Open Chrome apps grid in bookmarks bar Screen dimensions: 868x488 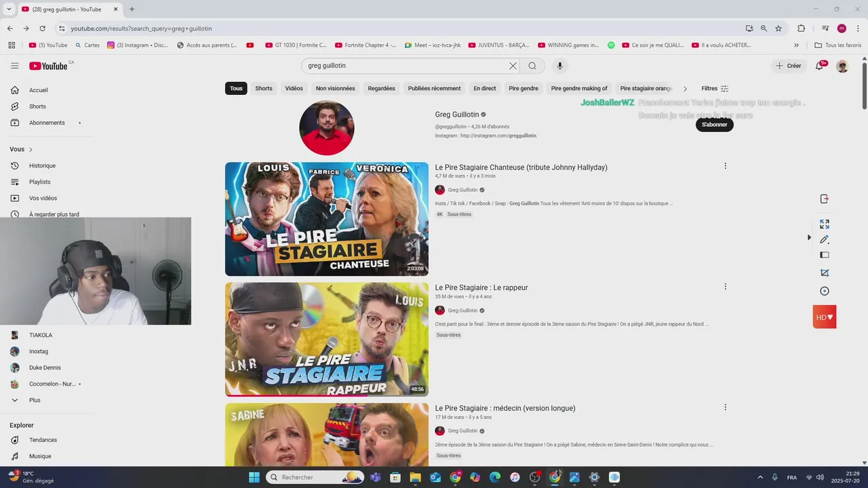coord(12,45)
